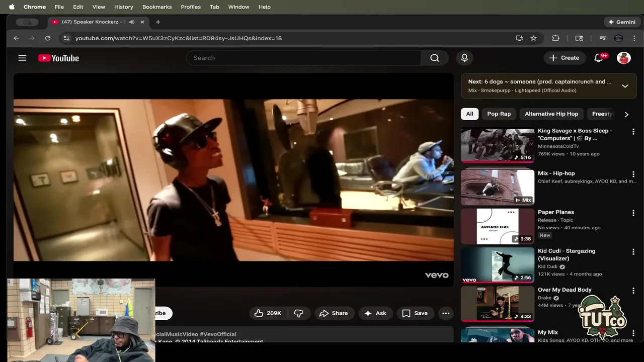
Task: Select the Pop-Rap filter chip
Action: tap(499, 114)
